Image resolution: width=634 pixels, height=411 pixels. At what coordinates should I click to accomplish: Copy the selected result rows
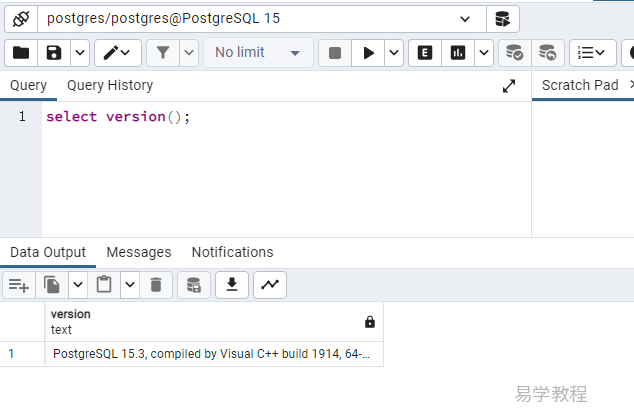tap(52, 285)
